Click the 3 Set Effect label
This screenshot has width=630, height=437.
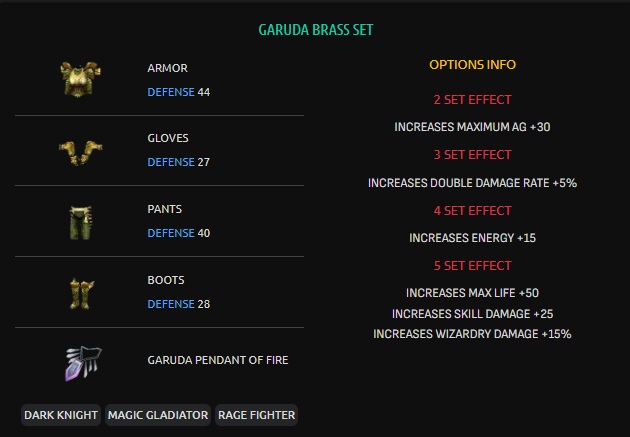pyautogui.click(x=472, y=155)
